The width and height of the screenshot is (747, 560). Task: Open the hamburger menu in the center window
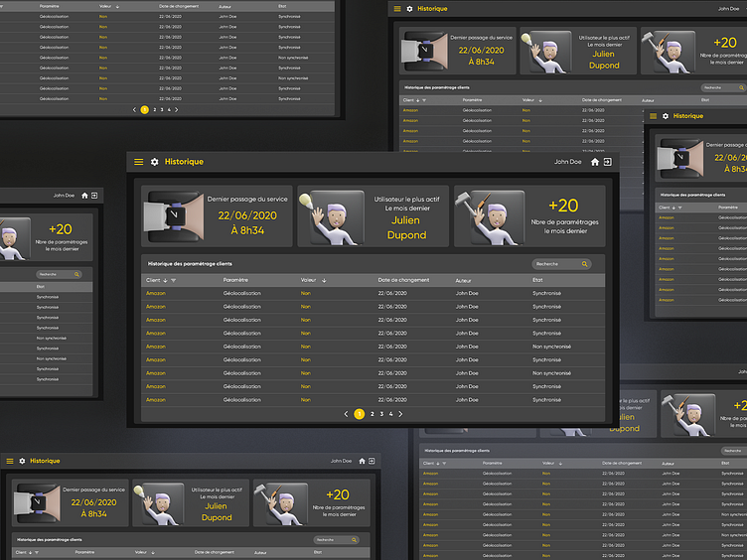click(x=139, y=162)
